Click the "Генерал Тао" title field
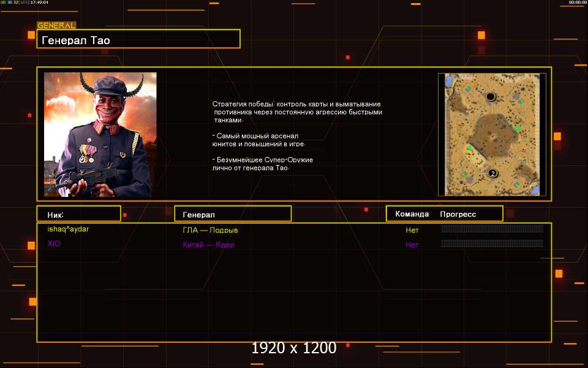This screenshot has height=368, width=588. (138, 39)
